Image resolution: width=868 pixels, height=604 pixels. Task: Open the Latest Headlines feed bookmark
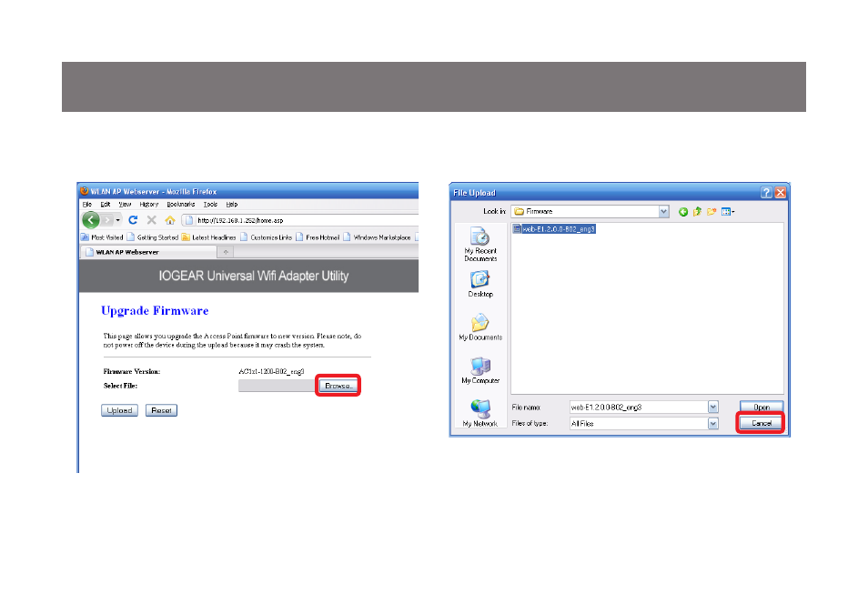(x=208, y=237)
